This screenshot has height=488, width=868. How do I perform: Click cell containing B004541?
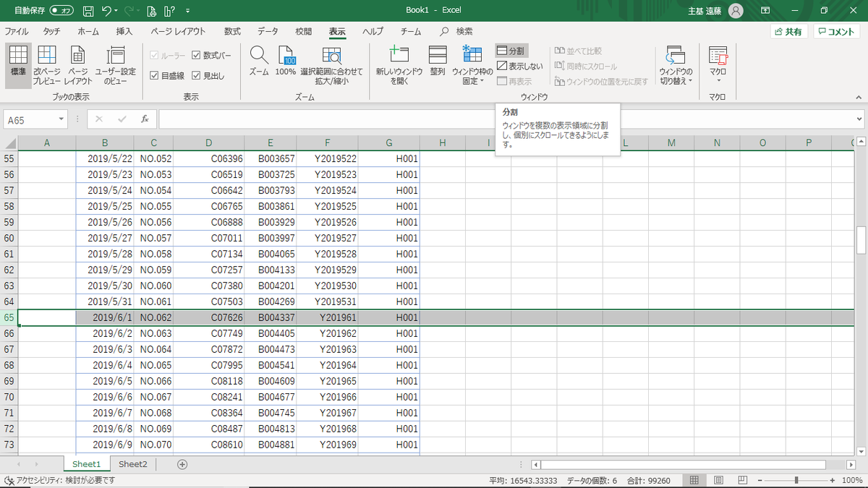[x=270, y=365]
